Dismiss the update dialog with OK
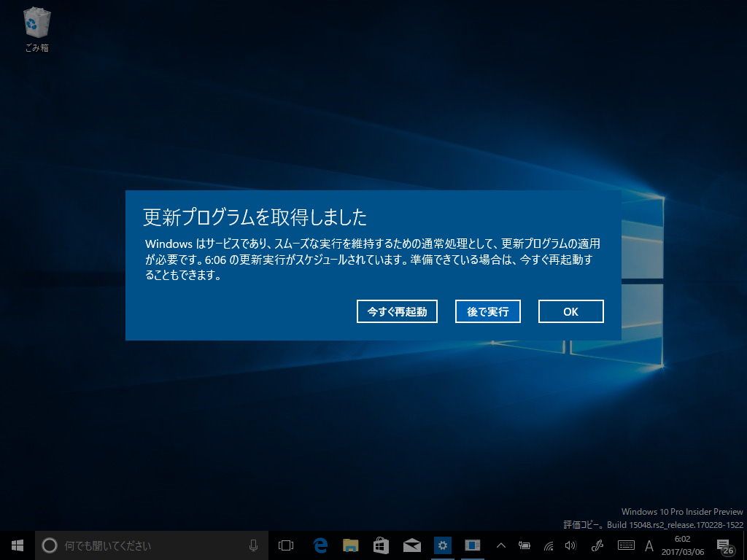 pyautogui.click(x=570, y=311)
